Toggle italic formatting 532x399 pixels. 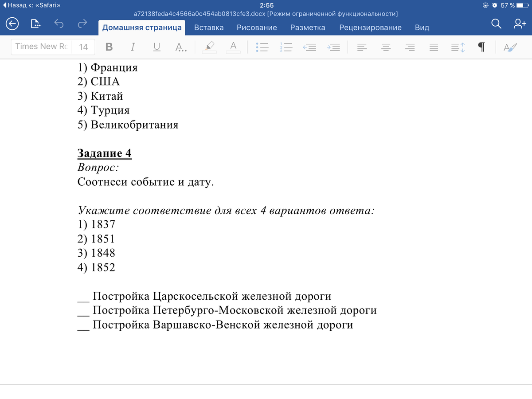pos(133,47)
